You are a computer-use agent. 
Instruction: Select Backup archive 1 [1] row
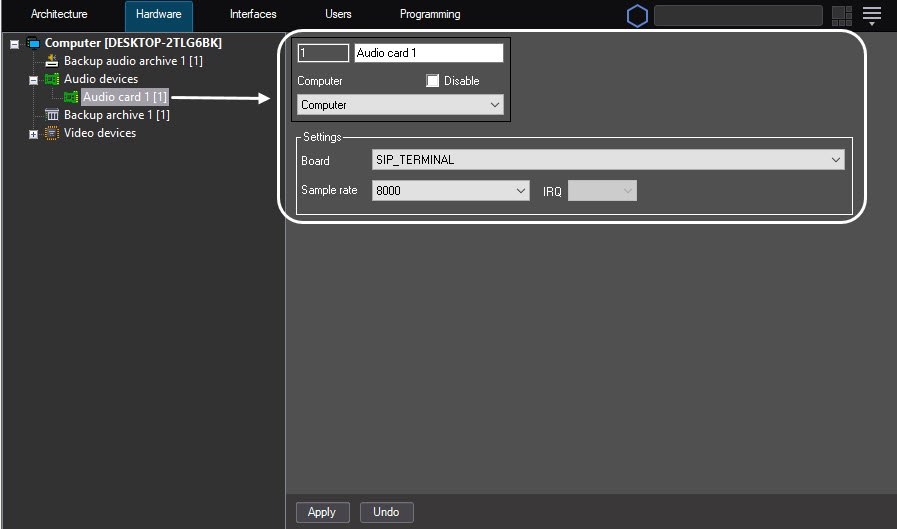[117, 115]
